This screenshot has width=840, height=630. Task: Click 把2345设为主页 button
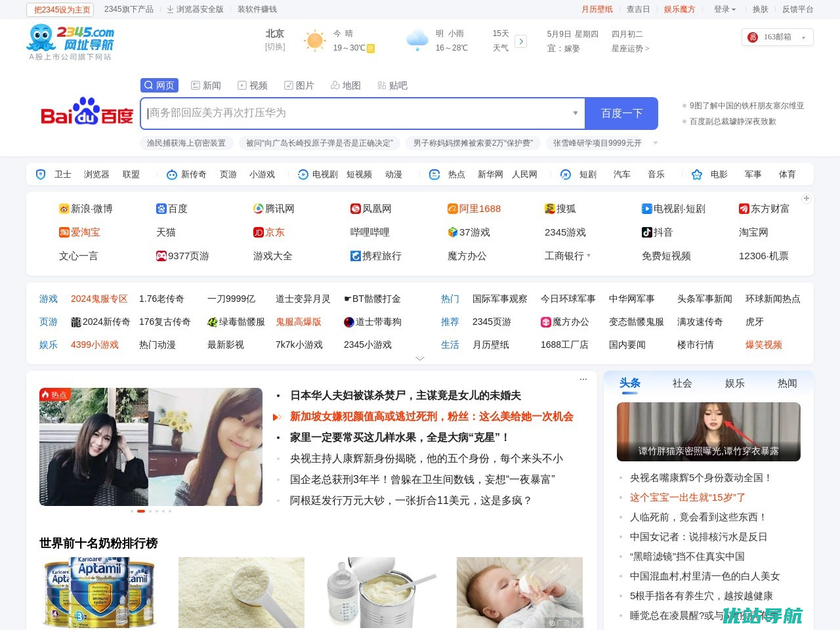(60, 10)
